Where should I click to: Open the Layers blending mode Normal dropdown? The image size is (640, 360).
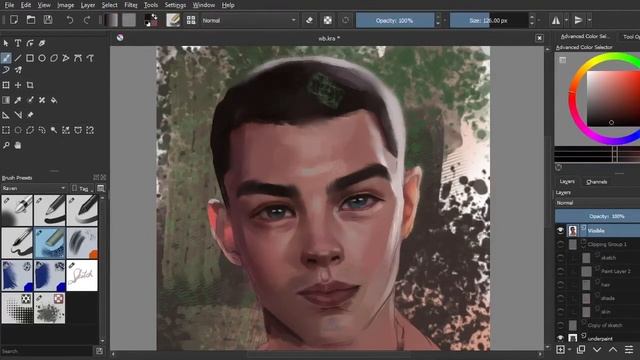pyautogui.click(x=597, y=202)
